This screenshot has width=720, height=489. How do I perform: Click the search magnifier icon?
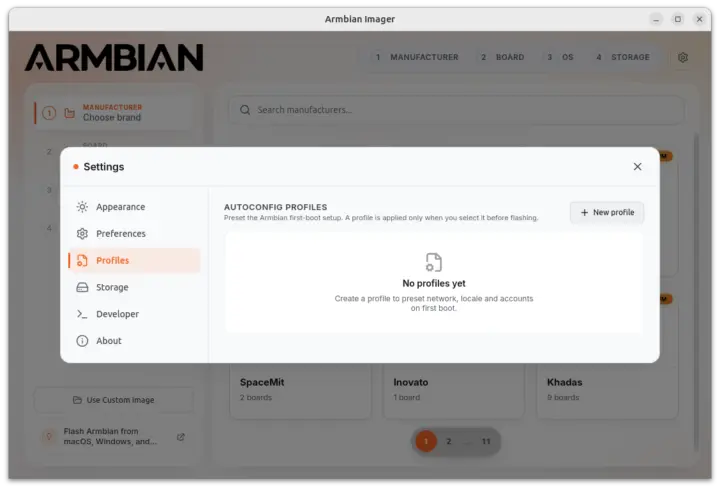pyautogui.click(x=245, y=110)
